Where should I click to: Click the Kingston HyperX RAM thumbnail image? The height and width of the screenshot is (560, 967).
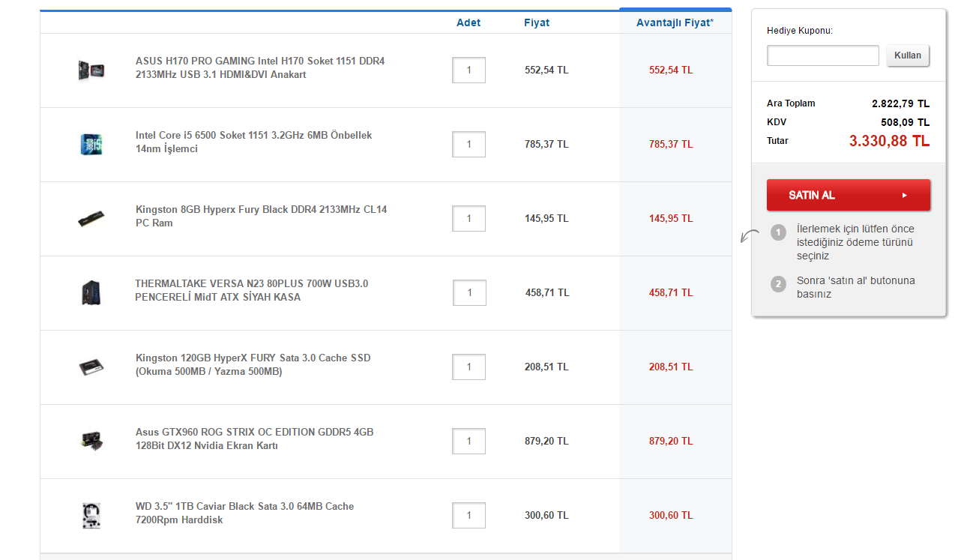pos(91,218)
